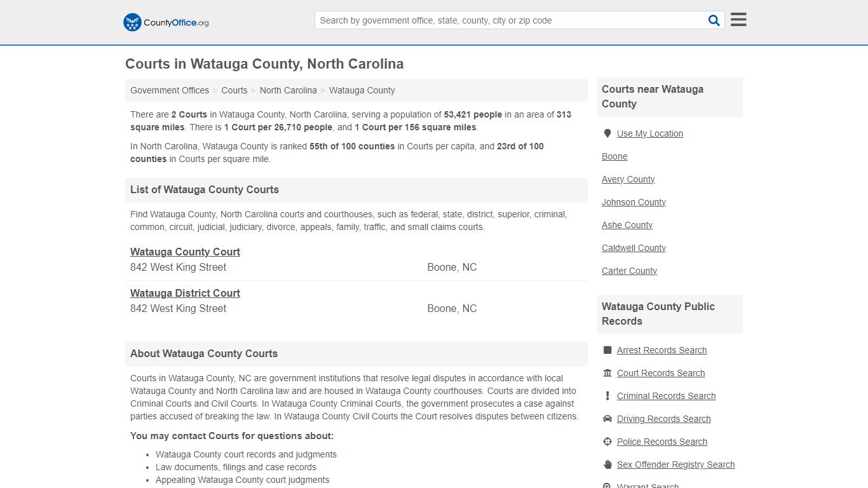Open Ashe County courts link
This screenshot has width=868, height=488.
click(x=627, y=225)
